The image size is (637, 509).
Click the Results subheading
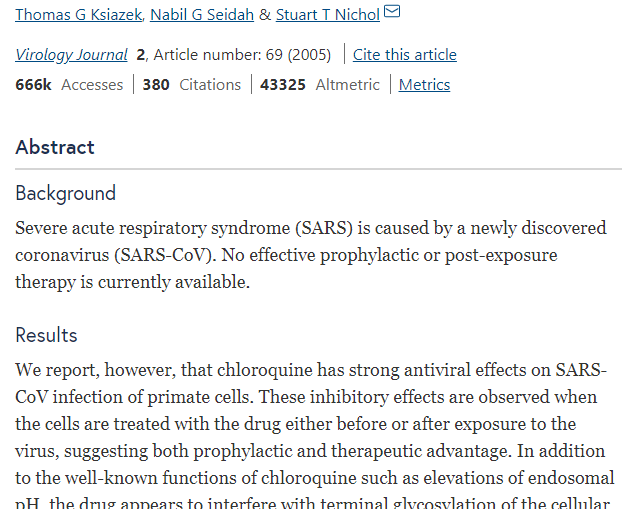point(46,336)
